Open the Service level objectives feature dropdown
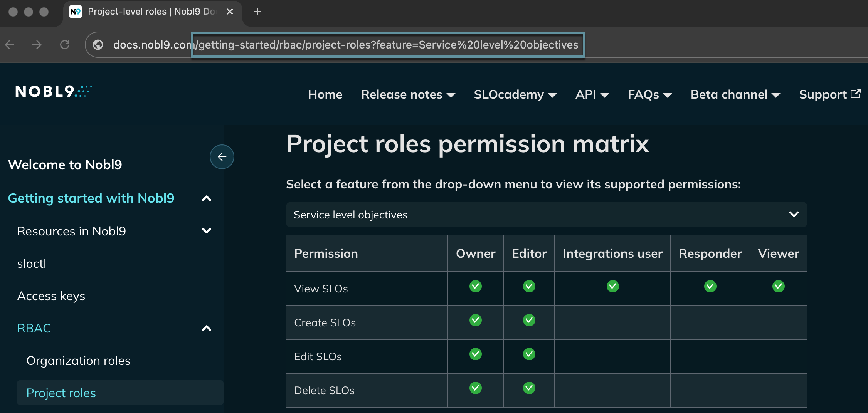Screen dimensions: 868x413 pyautogui.click(x=547, y=215)
